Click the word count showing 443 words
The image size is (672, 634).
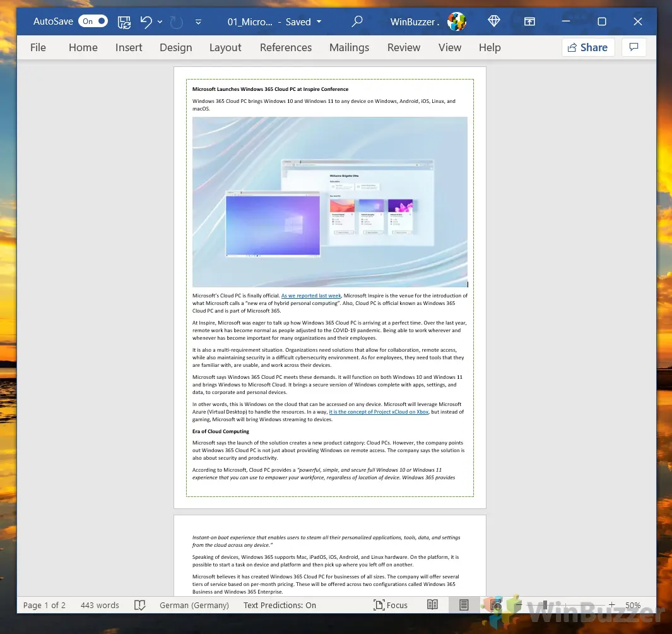point(99,605)
